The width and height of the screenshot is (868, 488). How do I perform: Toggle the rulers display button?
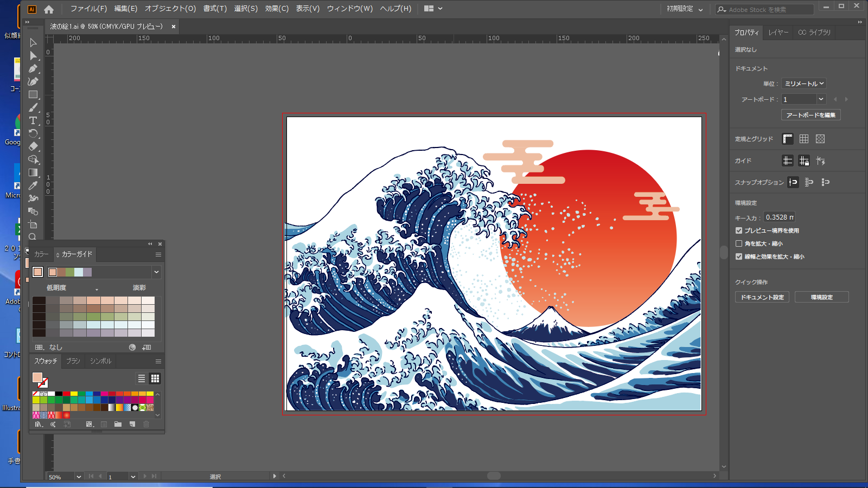click(788, 139)
